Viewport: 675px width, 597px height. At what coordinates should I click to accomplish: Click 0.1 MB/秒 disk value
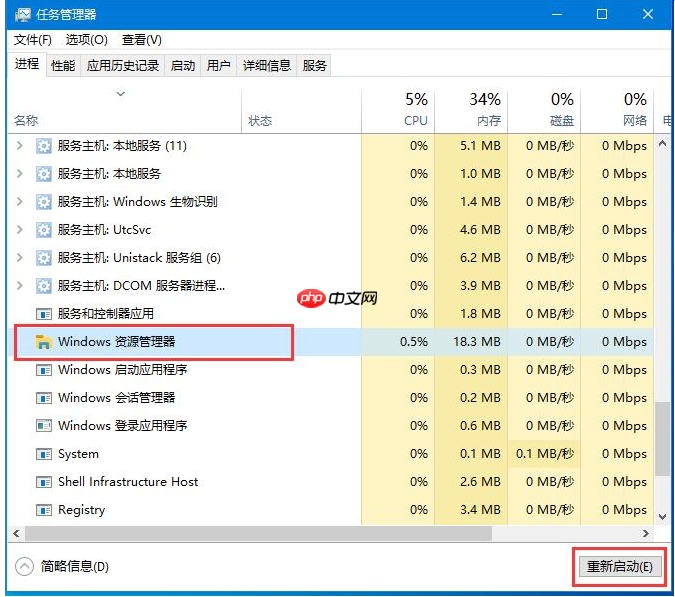[x=545, y=454]
